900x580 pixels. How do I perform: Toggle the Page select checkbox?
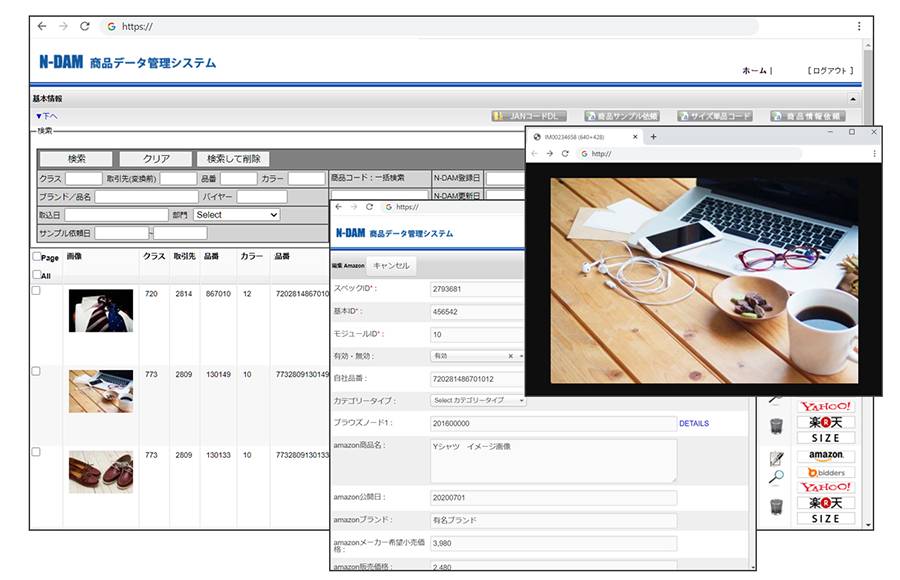coord(37,257)
